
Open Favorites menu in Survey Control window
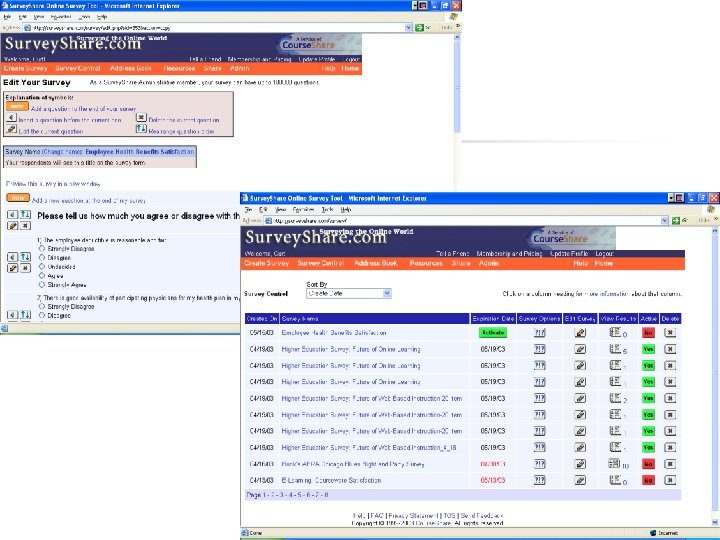(x=303, y=209)
